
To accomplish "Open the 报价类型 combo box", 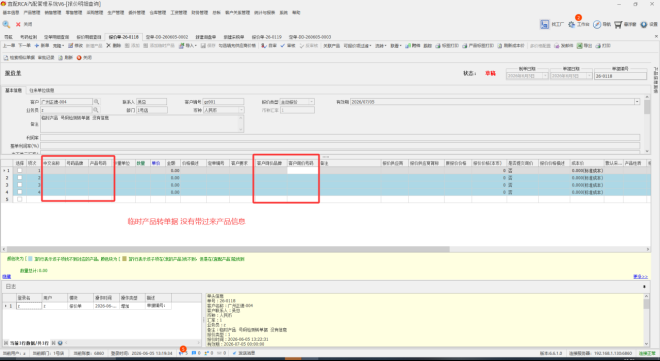I will click(297, 102).
